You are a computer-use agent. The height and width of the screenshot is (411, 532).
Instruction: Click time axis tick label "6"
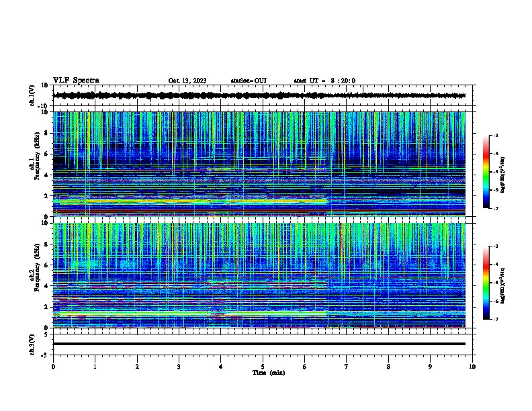pyautogui.click(x=305, y=367)
